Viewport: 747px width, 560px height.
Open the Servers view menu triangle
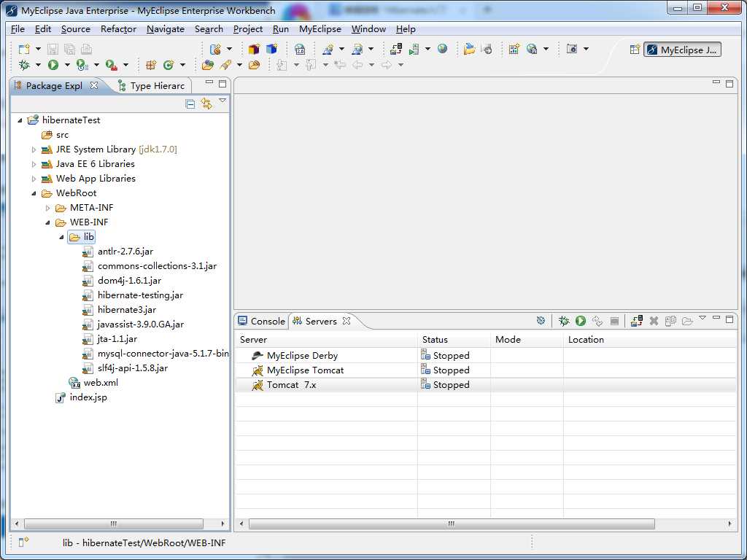click(x=703, y=318)
